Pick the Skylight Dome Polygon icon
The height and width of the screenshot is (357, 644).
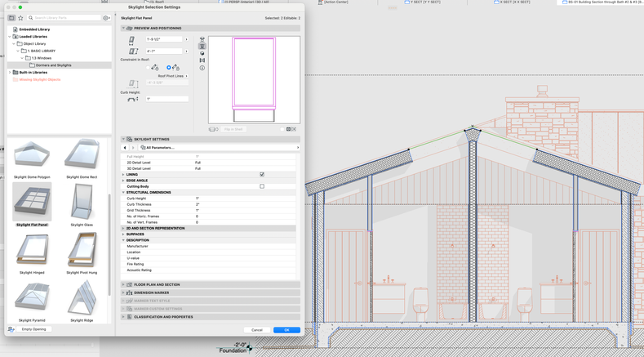32,155
